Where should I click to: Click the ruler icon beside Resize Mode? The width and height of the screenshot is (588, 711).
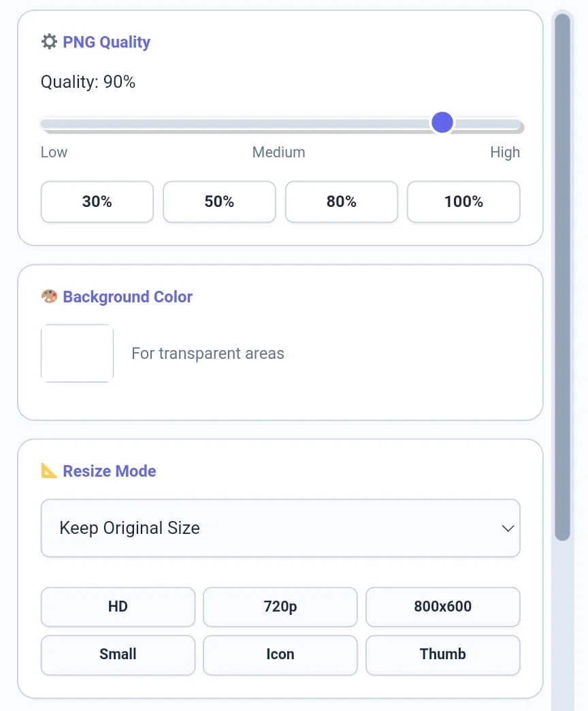pyautogui.click(x=49, y=471)
